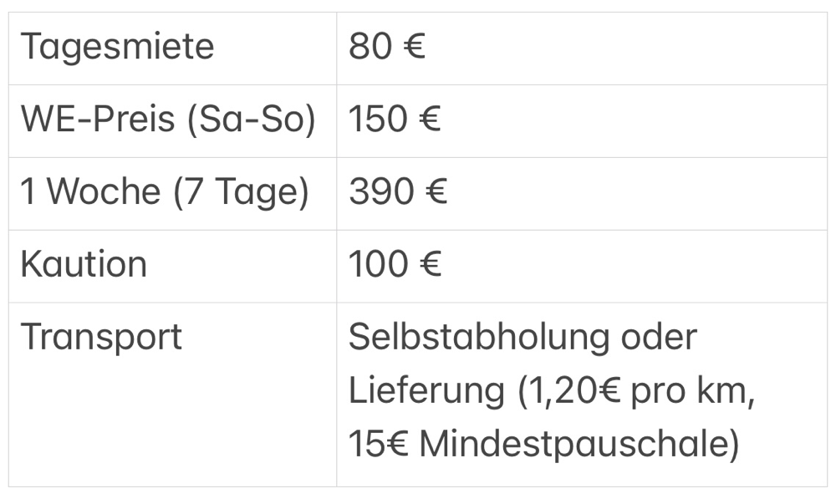Select the word Mindestpauschale
836x504 pixels.
point(575,445)
